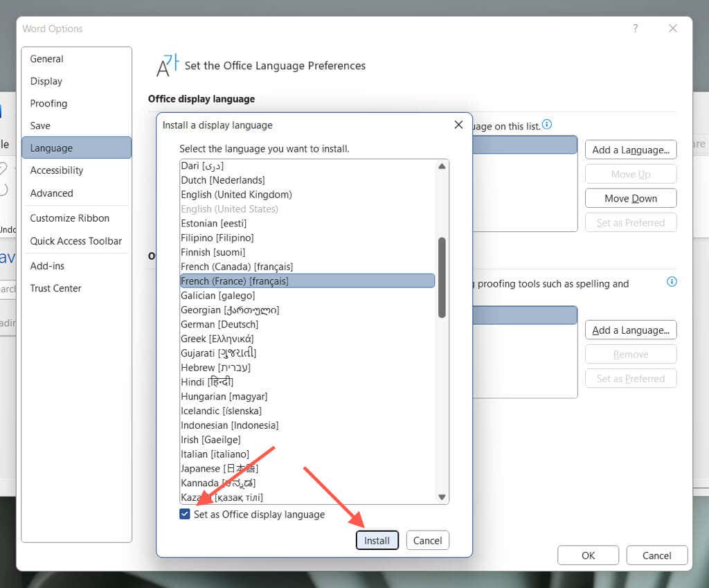The image size is (709, 588).
Task: Select Dari in the language list
Action: coord(307,166)
